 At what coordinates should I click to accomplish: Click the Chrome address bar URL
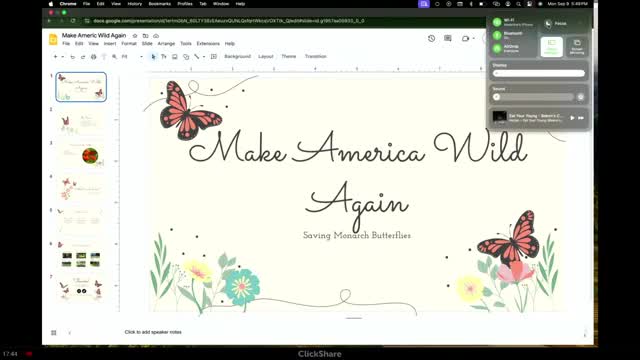click(x=229, y=21)
